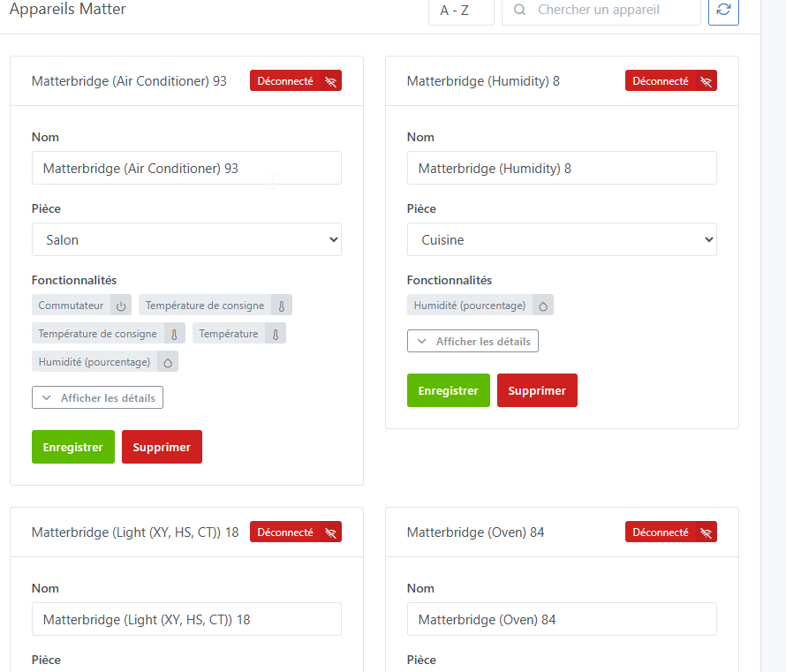The image size is (786, 672).
Task: Click the power icon on Commutateur tag
Action: click(121, 306)
